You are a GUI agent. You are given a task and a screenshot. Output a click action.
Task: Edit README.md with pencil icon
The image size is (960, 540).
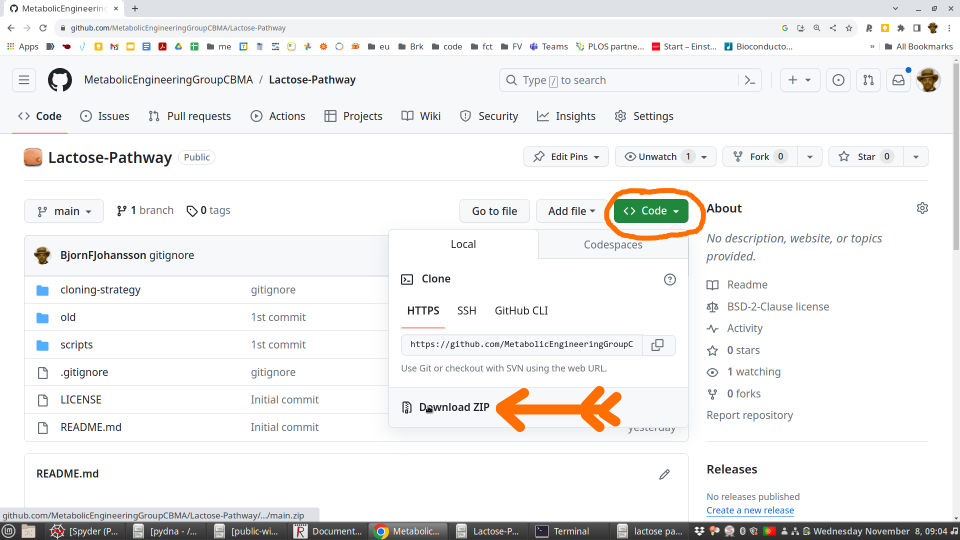(664, 474)
